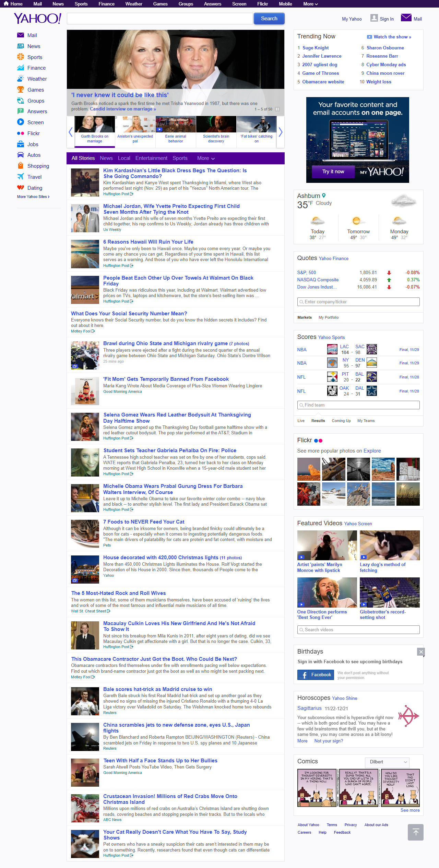This screenshot has height=868, width=439.
Task: Open the Flickr owl photo thumbnail
Action: [309, 469]
